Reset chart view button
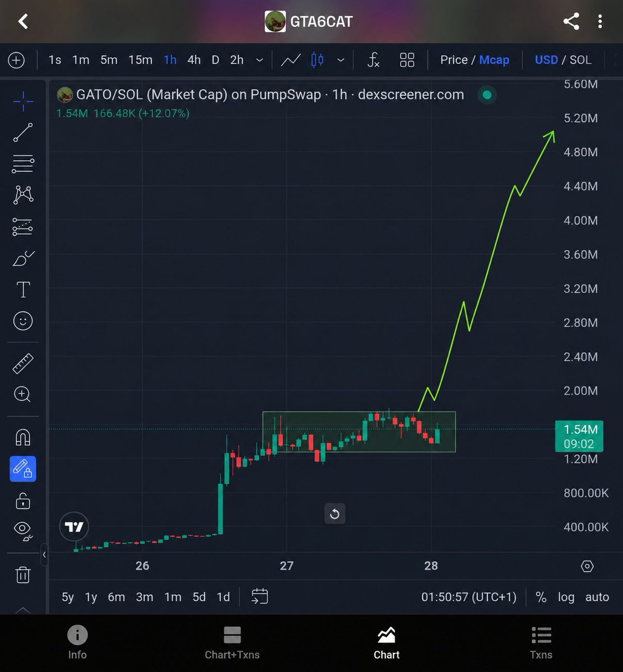Screen dimensions: 623x672 pyautogui.click(x=334, y=514)
